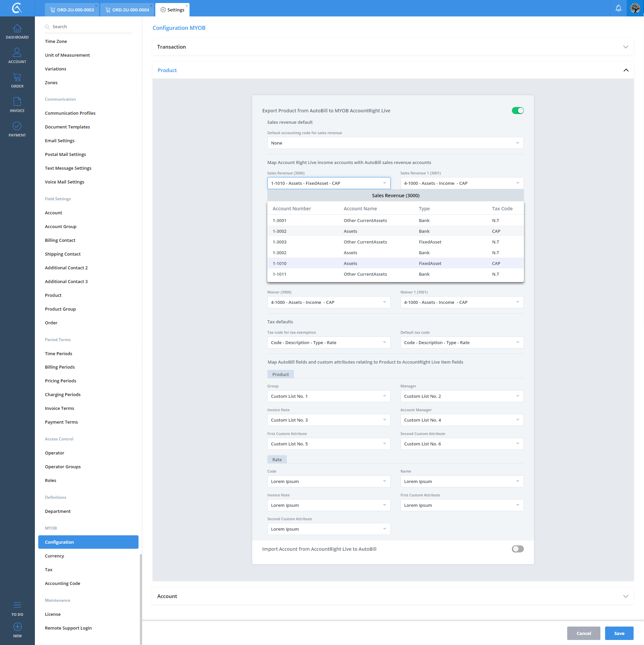Open the Waiver (3900) dropdown
This screenshot has height=645, width=644.
pos(329,303)
